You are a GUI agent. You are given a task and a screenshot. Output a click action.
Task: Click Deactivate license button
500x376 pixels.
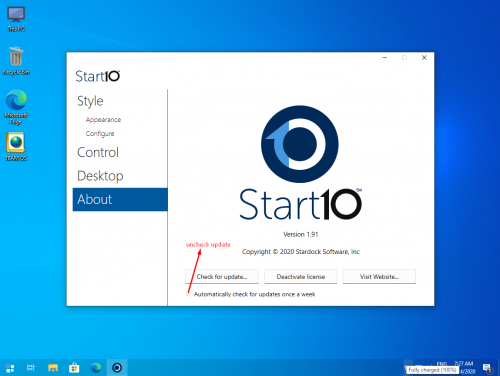coord(301,277)
